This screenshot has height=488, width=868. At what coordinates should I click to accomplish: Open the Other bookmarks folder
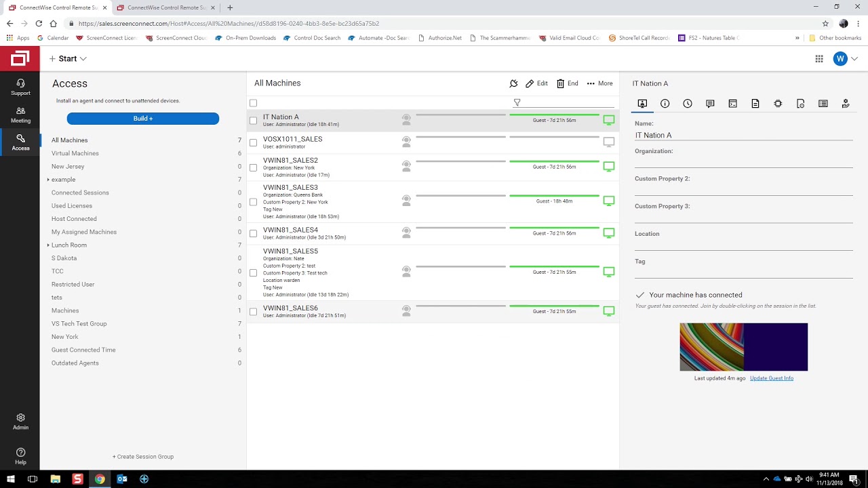pos(835,38)
